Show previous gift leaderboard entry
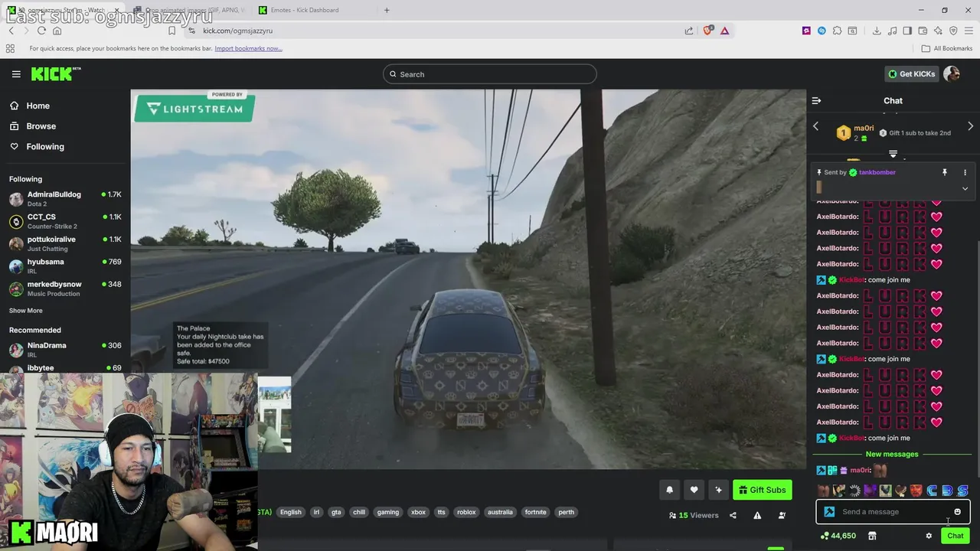980x551 pixels. [815, 126]
